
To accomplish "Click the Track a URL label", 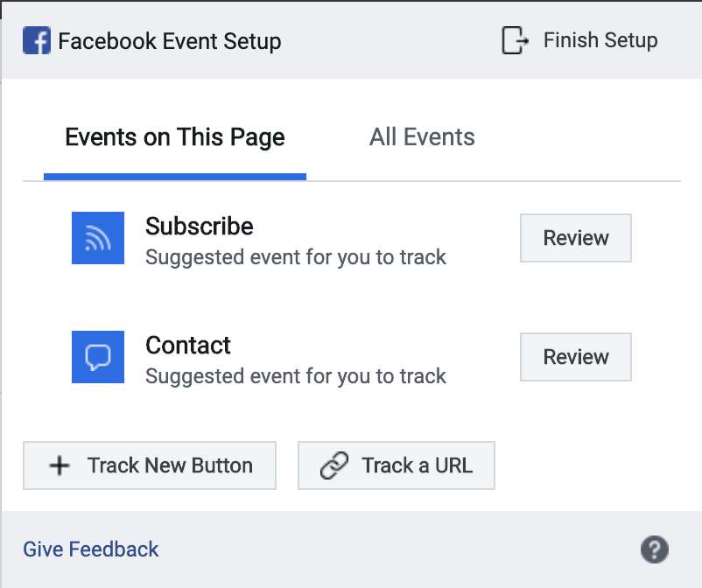I will pyautogui.click(x=418, y=465).
